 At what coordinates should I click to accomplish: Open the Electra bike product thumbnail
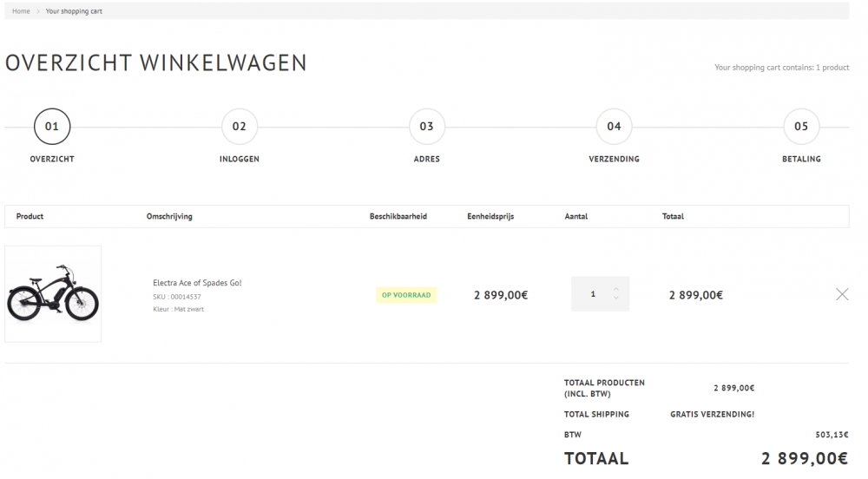53,293
